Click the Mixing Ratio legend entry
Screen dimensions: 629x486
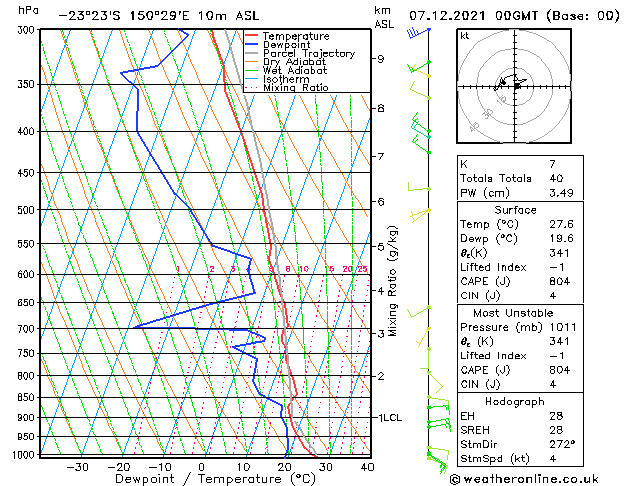[295, 88]
